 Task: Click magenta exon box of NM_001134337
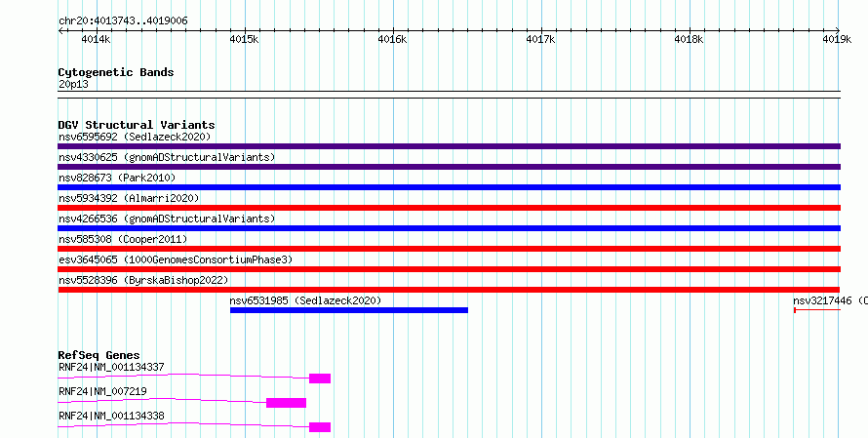point(320,378)
